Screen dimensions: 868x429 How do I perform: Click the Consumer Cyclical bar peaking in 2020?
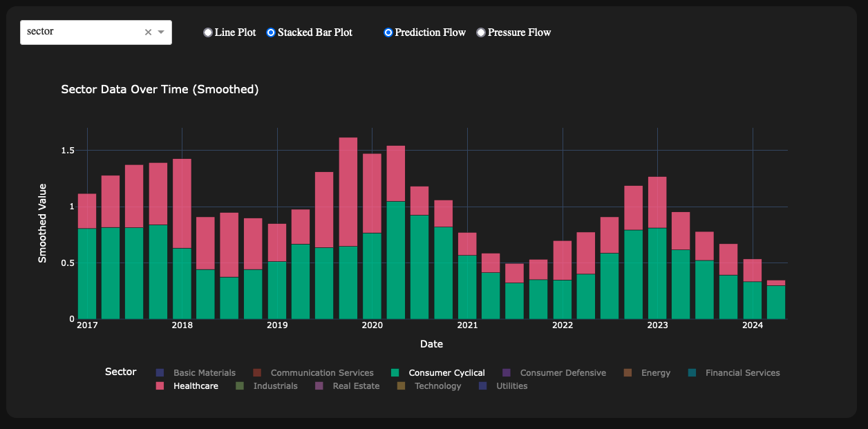[x=396, y=260]
